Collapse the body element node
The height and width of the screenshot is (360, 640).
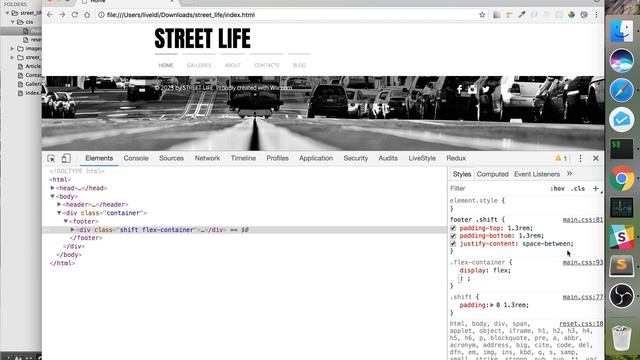click(53, 196)
